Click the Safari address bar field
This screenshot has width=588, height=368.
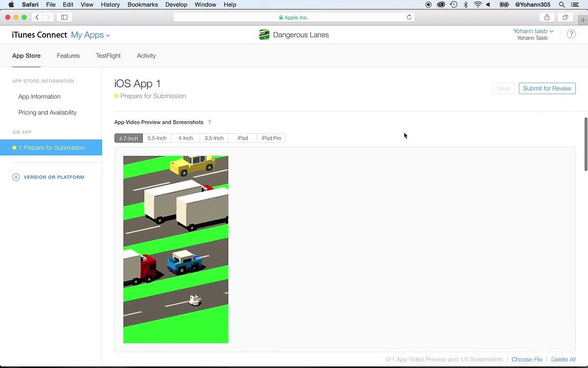coord(294,17)
